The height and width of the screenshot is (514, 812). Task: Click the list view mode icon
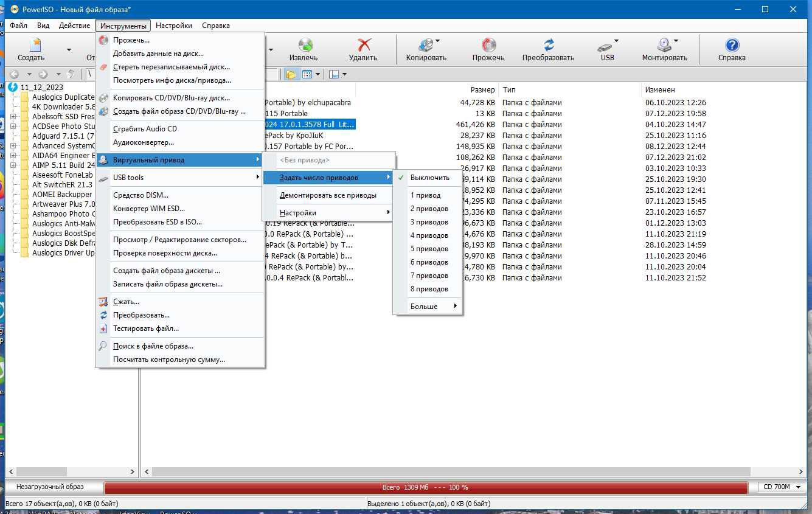coord(307,74)
